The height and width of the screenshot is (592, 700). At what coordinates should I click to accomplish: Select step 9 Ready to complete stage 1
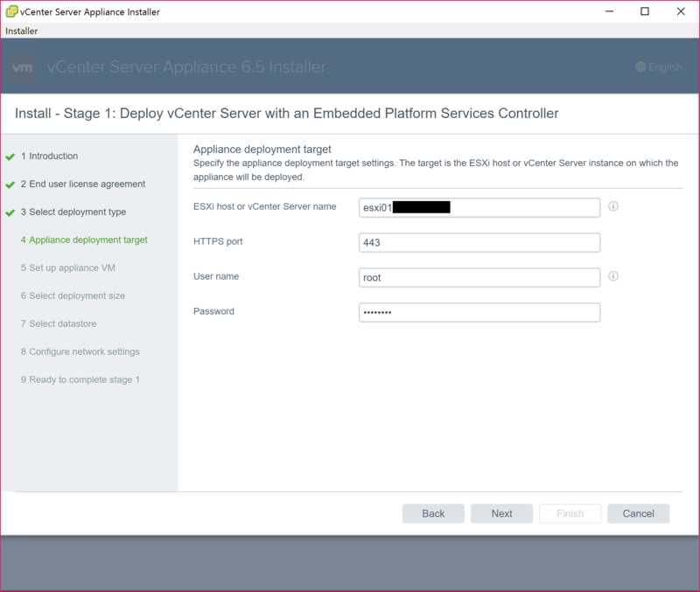[80, 380]
